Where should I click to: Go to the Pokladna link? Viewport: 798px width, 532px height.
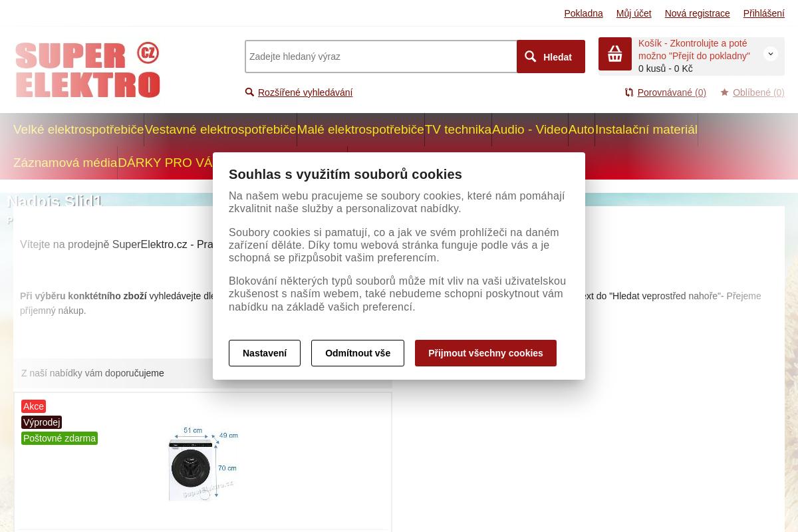point(583,13)
